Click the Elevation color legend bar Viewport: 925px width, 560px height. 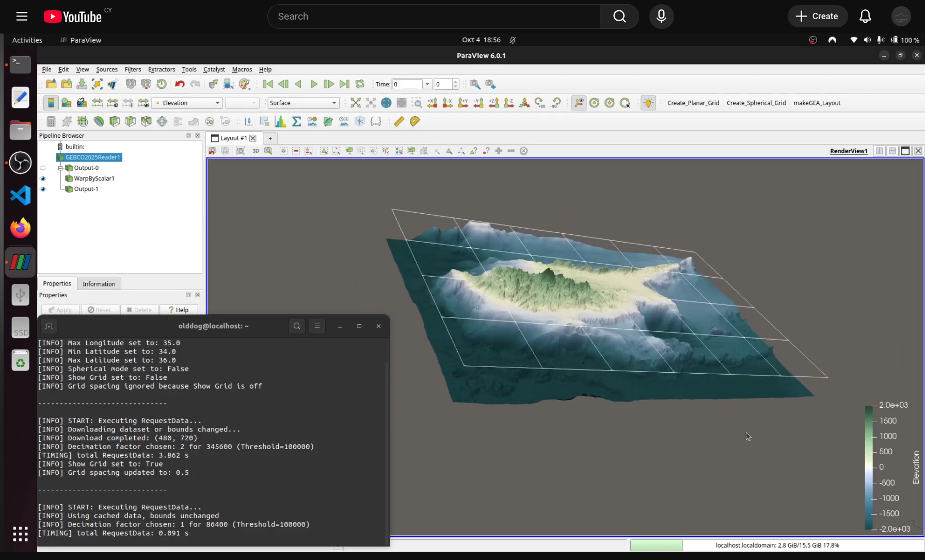869,467
